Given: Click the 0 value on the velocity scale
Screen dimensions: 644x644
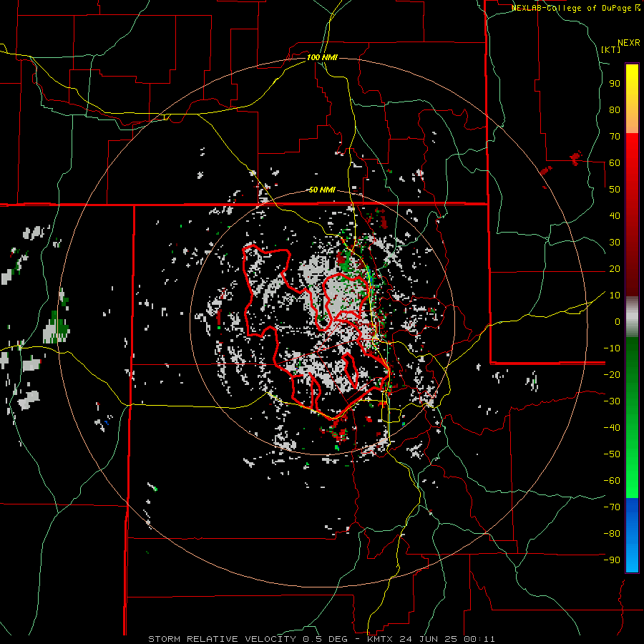Looking at the screenshot, I should click(618, 321).
